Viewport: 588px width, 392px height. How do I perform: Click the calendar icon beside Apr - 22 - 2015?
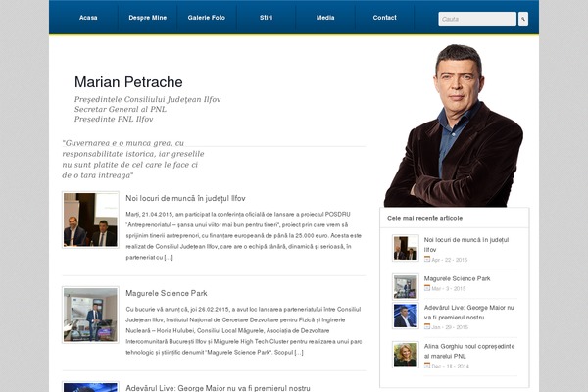click(427, 259)
